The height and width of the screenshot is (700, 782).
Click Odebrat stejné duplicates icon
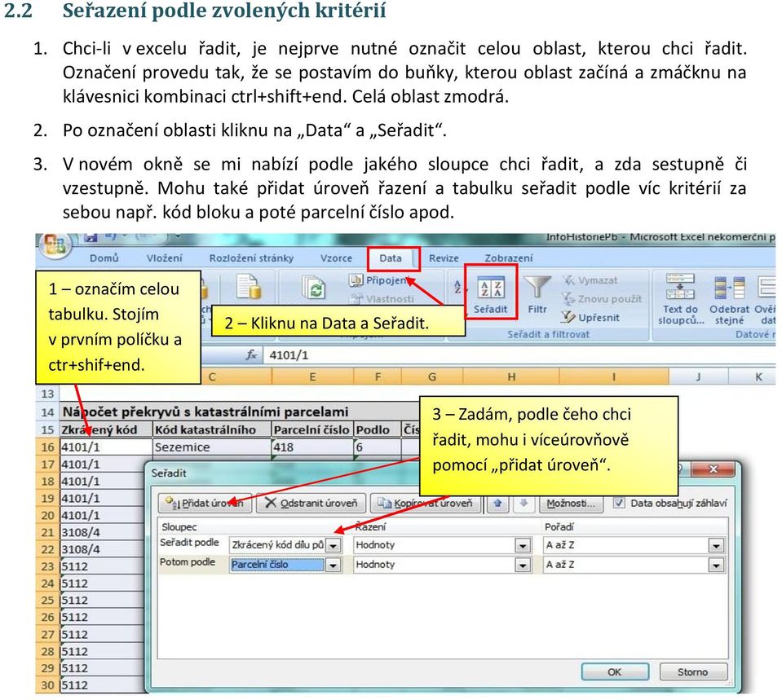[729, 300]
